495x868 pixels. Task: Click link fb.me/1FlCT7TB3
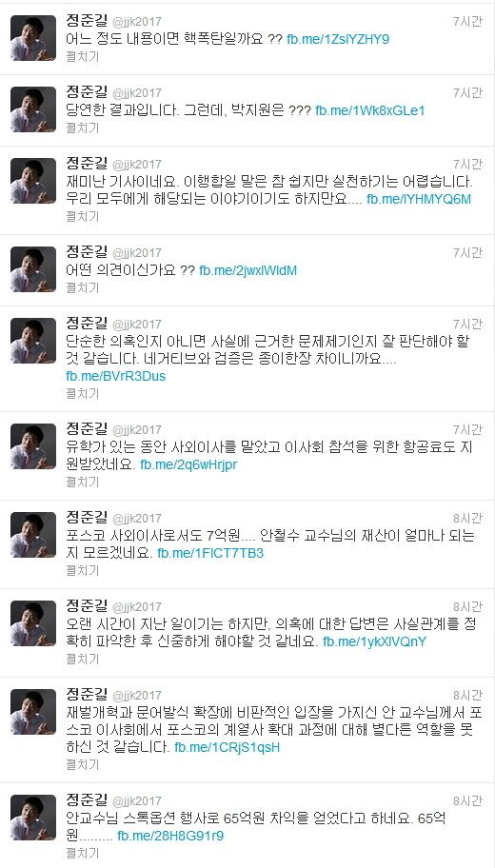(x=210, y=553)
